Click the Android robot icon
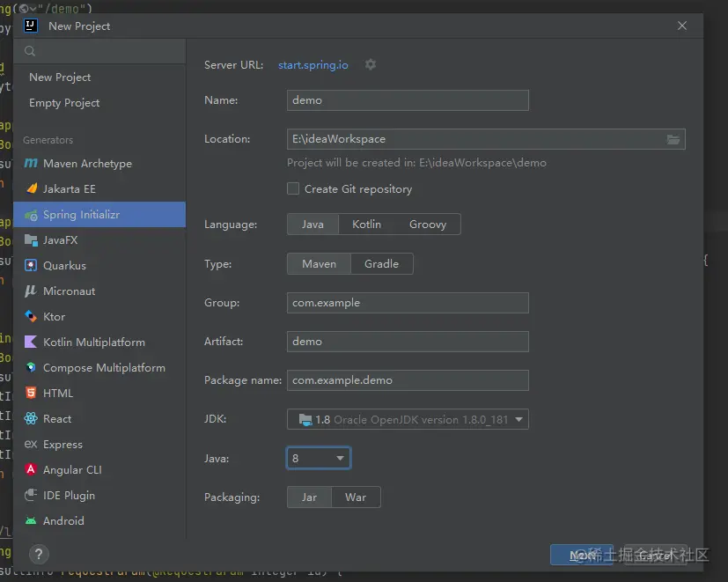The height and width of the screenshot is (582, 728). click(31, 520)
